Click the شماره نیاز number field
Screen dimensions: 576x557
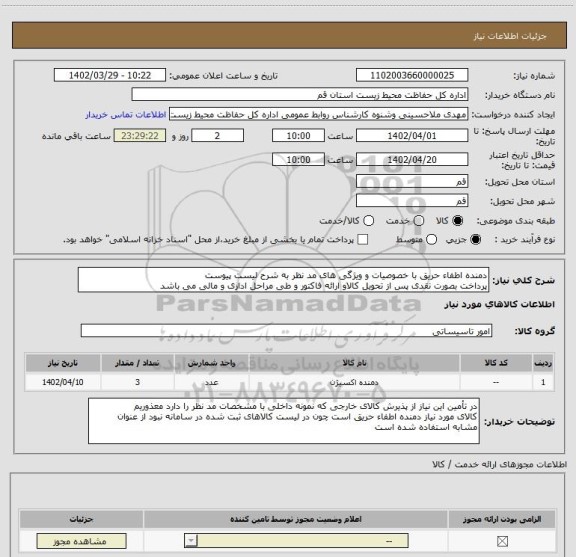click(412, 75)
